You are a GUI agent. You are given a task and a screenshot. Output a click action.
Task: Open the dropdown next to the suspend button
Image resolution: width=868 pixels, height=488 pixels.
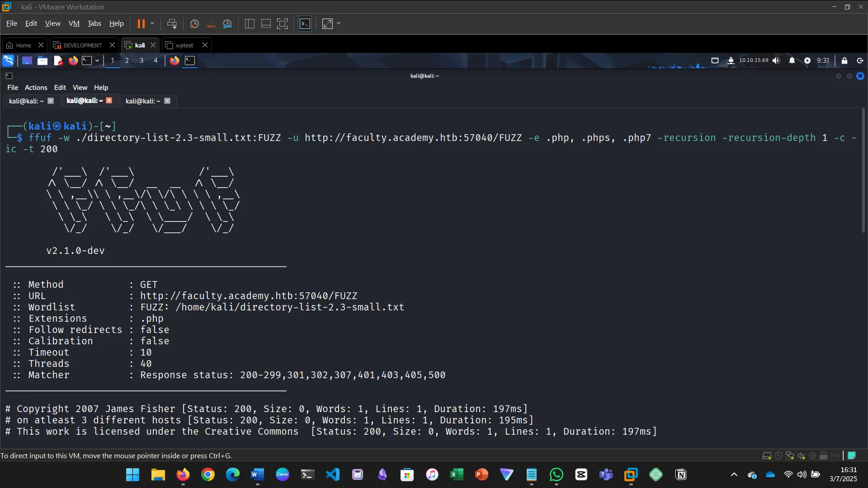(153, 23)
